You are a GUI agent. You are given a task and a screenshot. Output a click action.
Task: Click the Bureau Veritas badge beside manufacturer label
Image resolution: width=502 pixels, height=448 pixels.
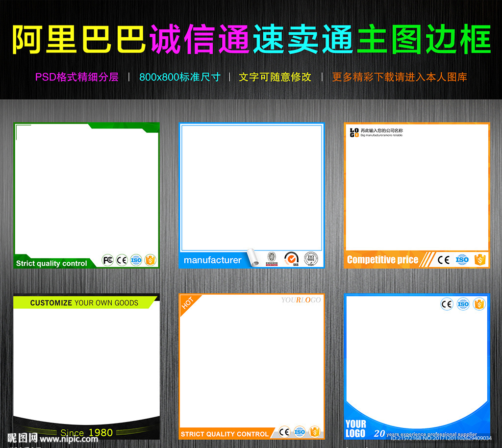coord(272,259)
